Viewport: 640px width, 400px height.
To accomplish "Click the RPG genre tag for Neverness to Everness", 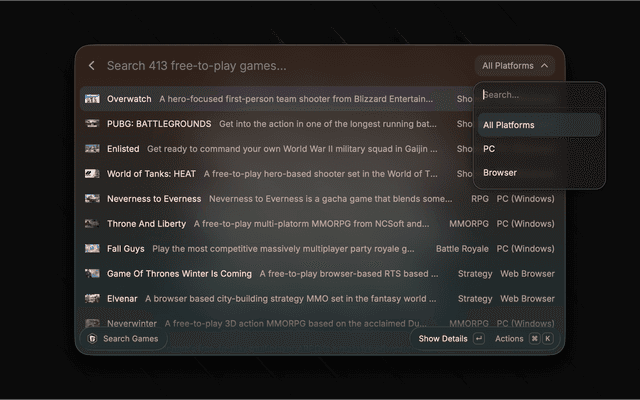I will point(480,198).
